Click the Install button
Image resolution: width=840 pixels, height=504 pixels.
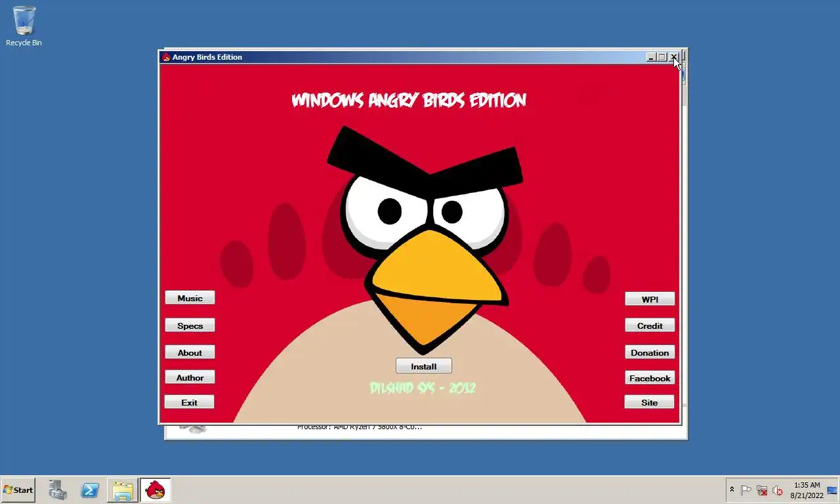tap(423, 366)
